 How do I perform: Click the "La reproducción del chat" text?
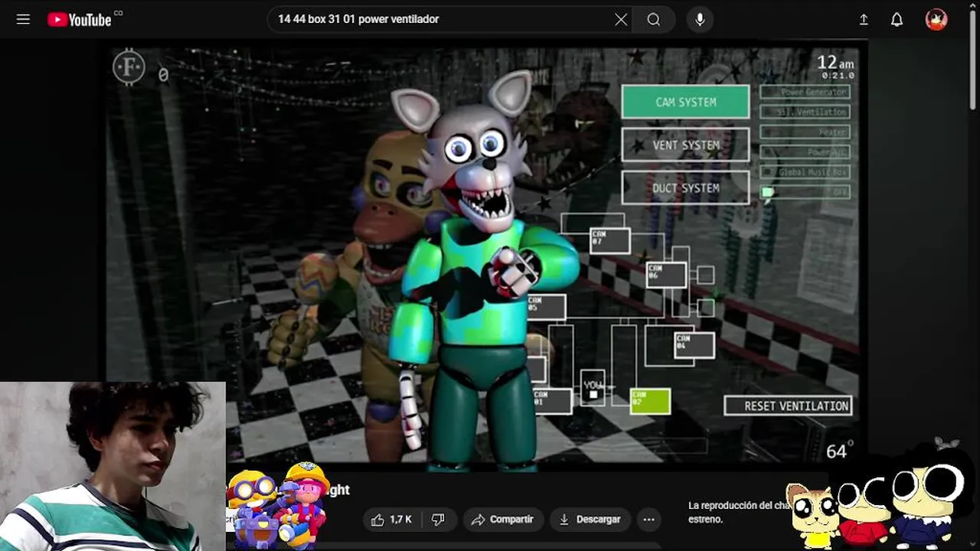740,506
